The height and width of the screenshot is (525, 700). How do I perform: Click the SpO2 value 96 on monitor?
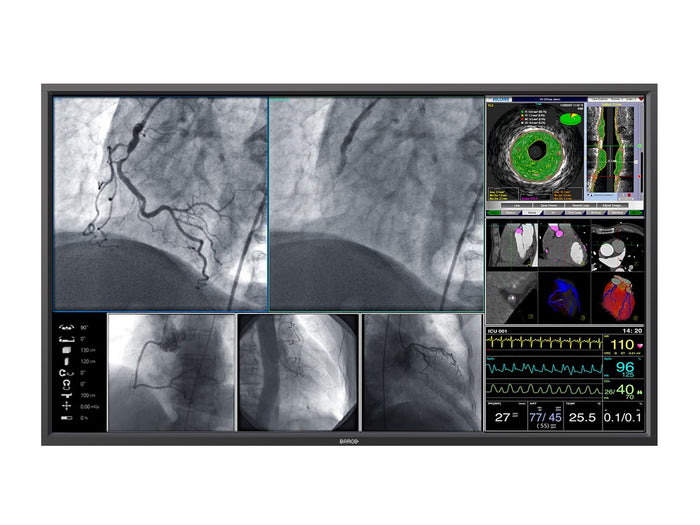pos(625,367)
